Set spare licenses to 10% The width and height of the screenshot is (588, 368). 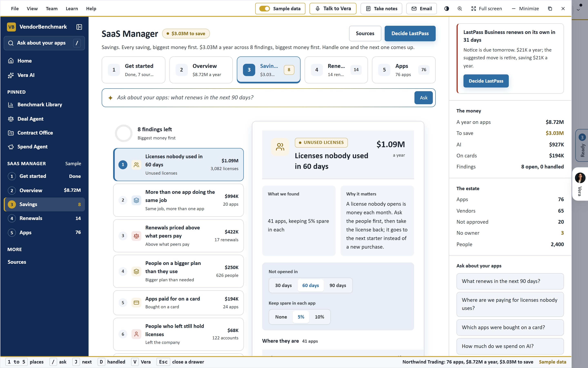pos(320,317)
